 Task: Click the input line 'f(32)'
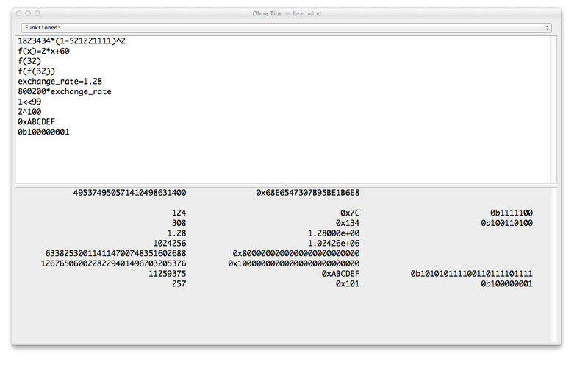[29, 61]
